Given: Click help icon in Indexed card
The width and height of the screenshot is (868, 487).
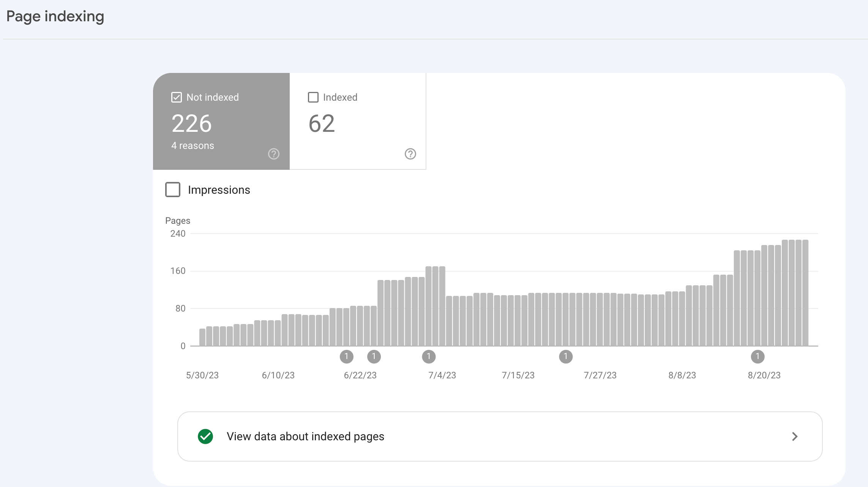Looking at the screenshot, I should pos(410,154).
